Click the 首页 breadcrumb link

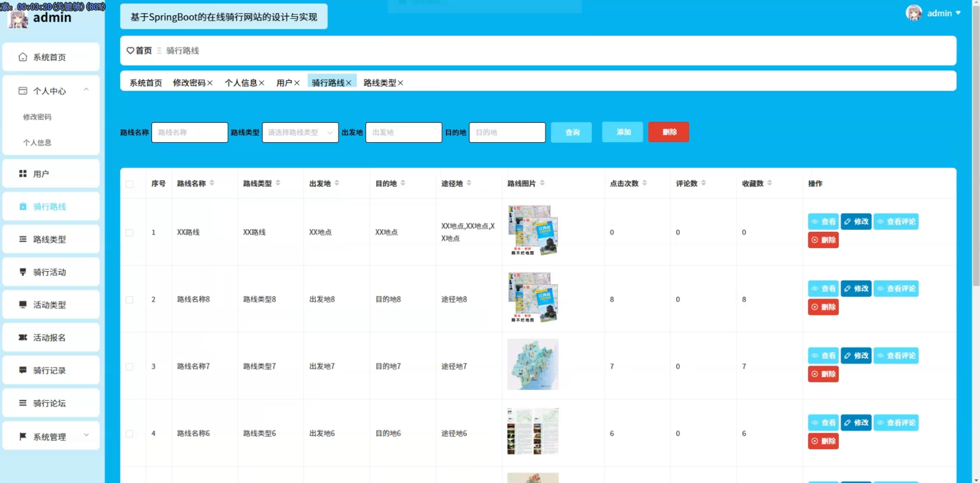tap(144, 51)
